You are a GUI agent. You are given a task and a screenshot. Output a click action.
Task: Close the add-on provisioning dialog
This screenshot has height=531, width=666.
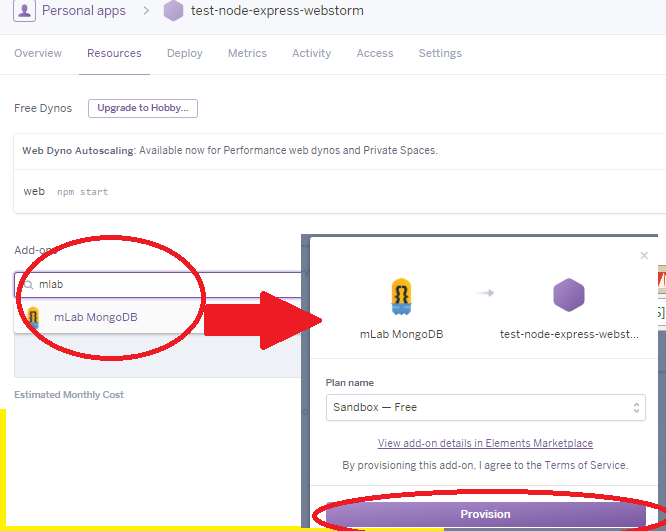(644, 256)
